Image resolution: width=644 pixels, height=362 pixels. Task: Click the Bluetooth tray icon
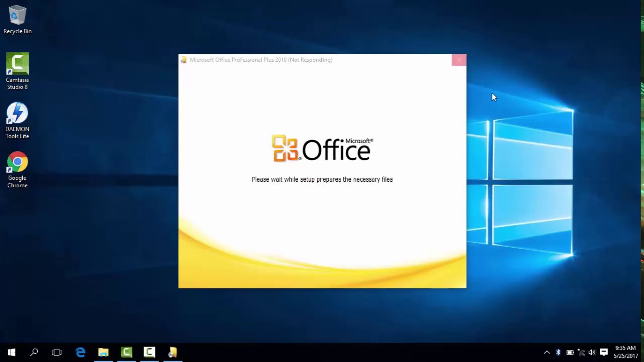(558, 352)
